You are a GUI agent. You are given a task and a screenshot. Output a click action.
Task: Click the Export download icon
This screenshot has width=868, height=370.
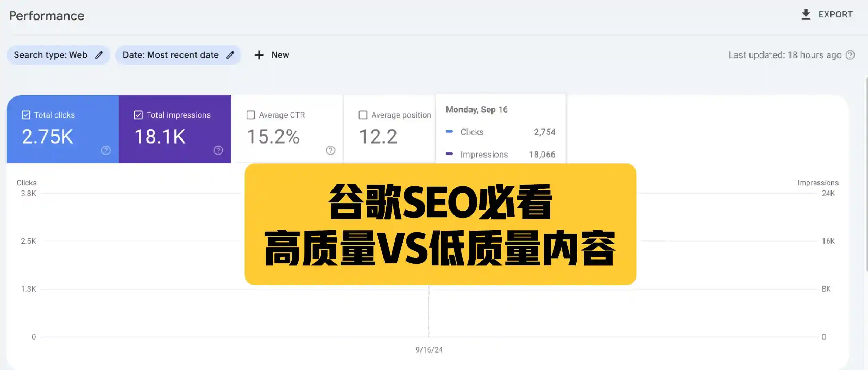click(806, 14)
